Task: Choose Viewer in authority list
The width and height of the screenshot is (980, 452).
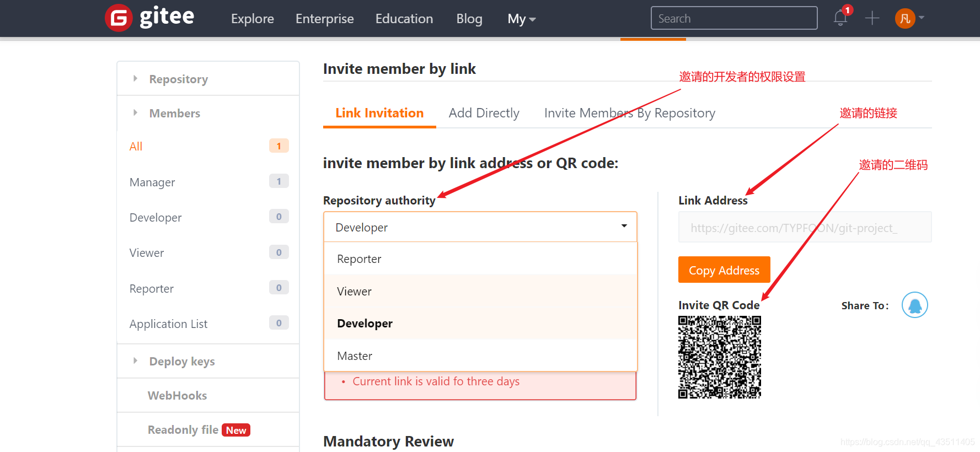Action: (480, 291)
